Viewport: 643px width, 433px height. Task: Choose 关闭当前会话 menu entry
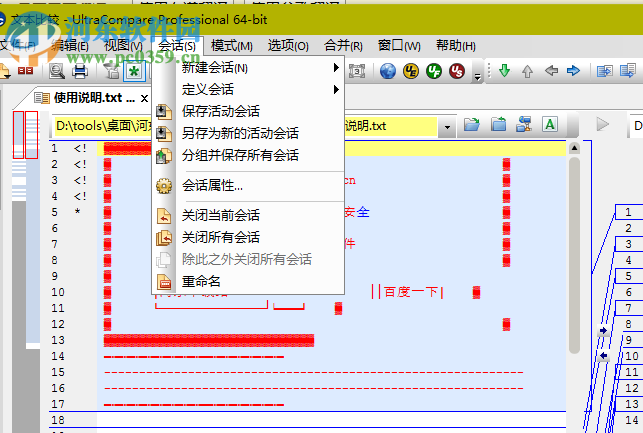[x=248, y=215]
